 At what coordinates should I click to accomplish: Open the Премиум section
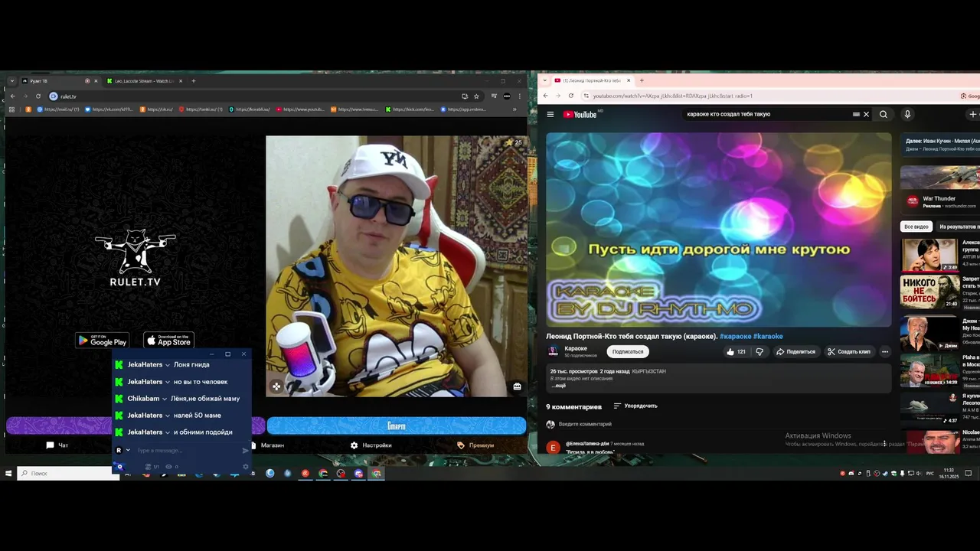475,445
